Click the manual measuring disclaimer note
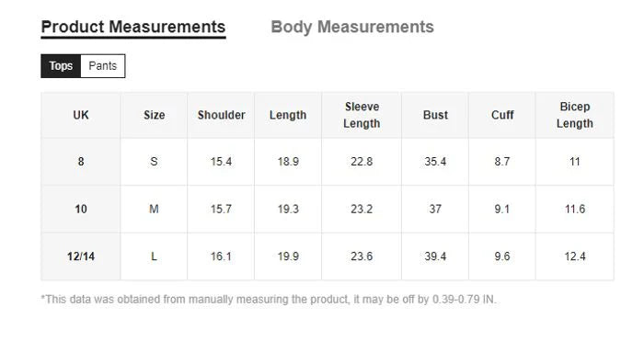 pos(269,299)
